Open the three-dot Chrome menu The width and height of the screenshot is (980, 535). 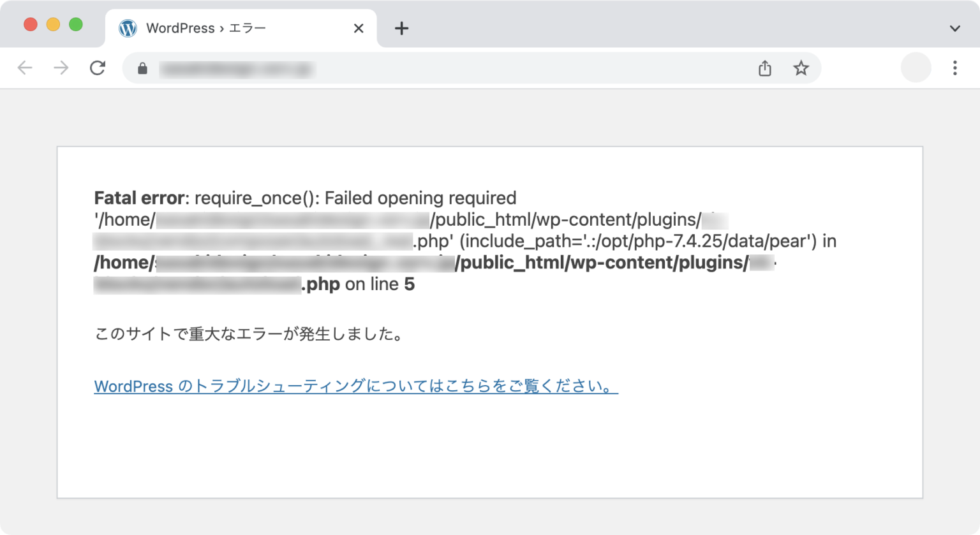[x=954, y=68]
